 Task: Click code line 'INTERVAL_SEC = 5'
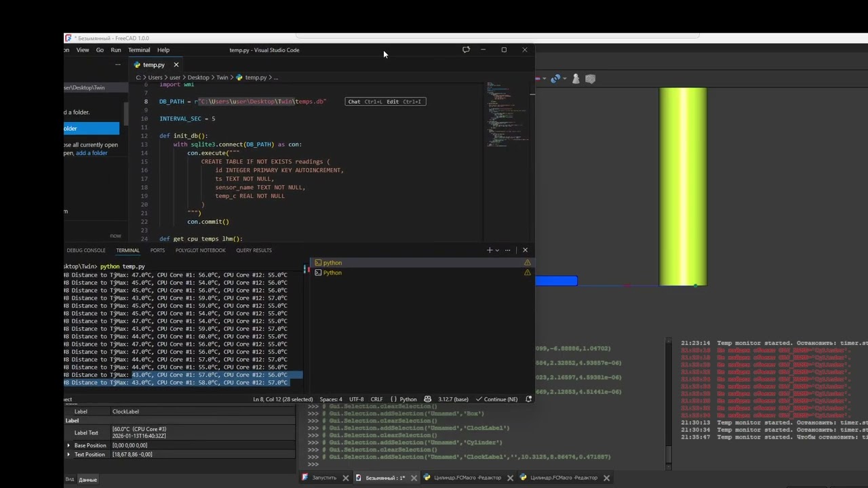(x=187, y=119)
